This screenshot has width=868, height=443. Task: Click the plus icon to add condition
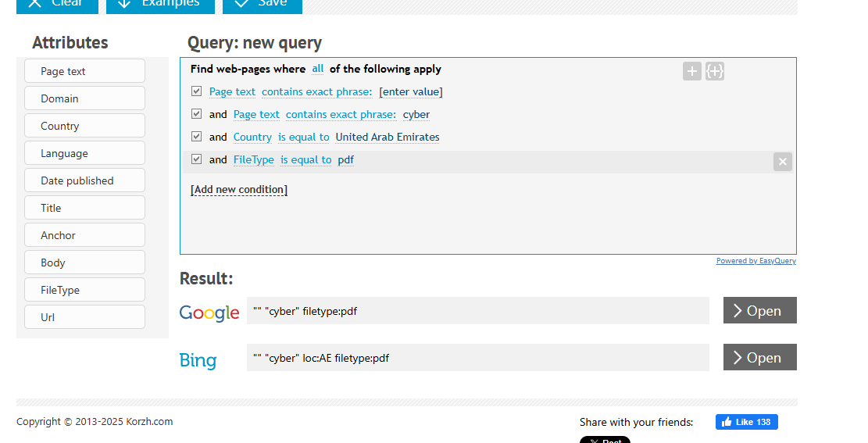[x=691, y=72]
